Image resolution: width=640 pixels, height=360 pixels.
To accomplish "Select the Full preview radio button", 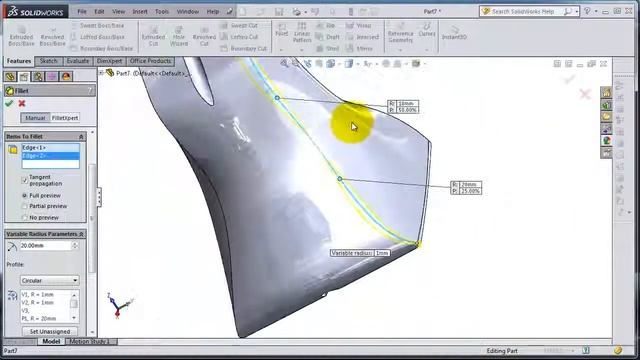I will (x=24, y=196).
